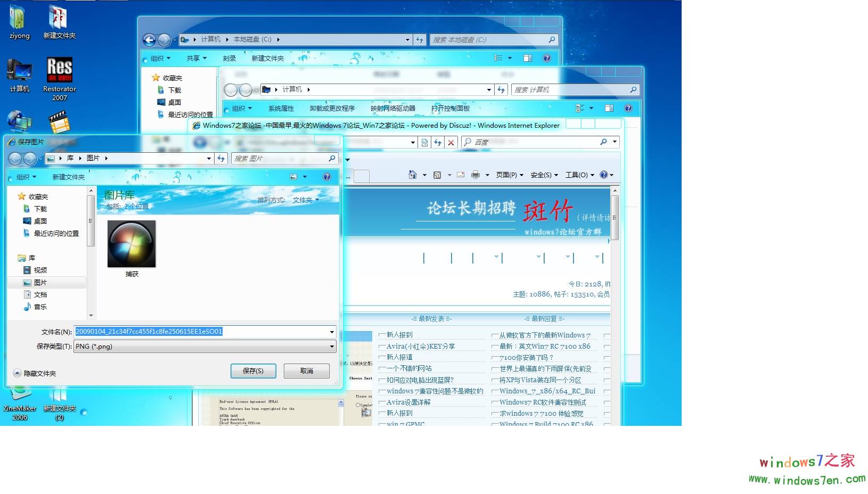Select 音乐 in the navigation pane
The image size is (868, 494).
tap(40, 307)
